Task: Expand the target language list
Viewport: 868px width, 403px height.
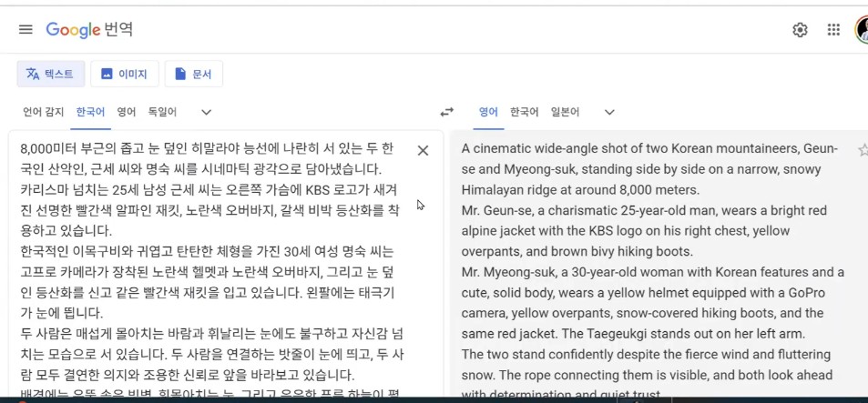Action: point(609,112)
